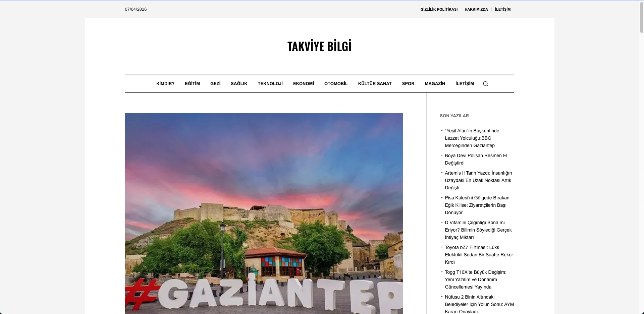Viewport: 644px width, 314px height.
Task: Click the search magnifier icon
Action: pyautogui.click(x=485, y=84)
